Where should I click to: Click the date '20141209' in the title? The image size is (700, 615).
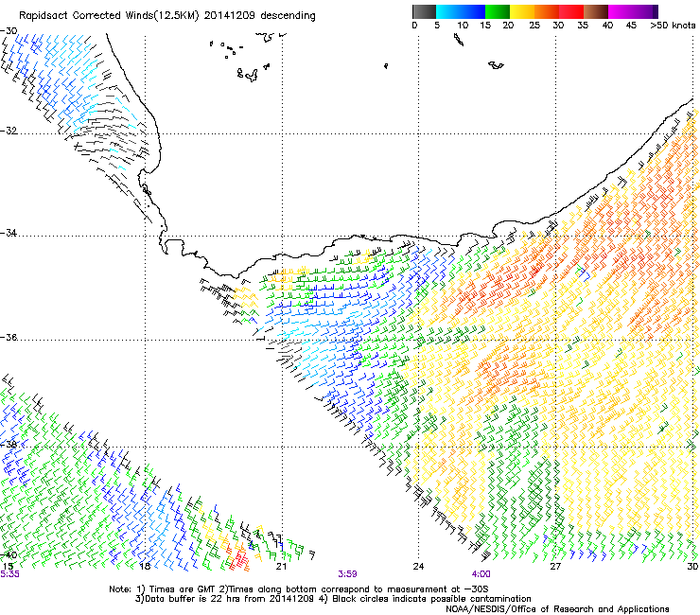230,16
